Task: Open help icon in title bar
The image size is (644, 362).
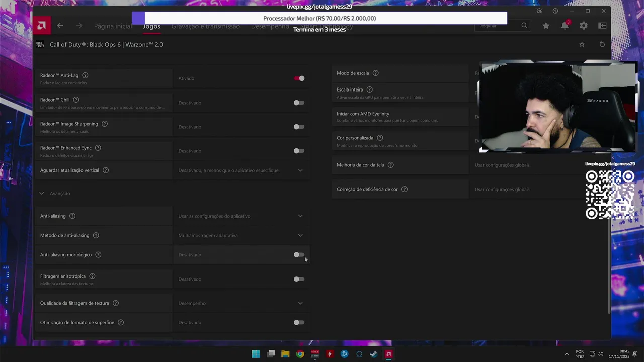Action: click(555, 11)
